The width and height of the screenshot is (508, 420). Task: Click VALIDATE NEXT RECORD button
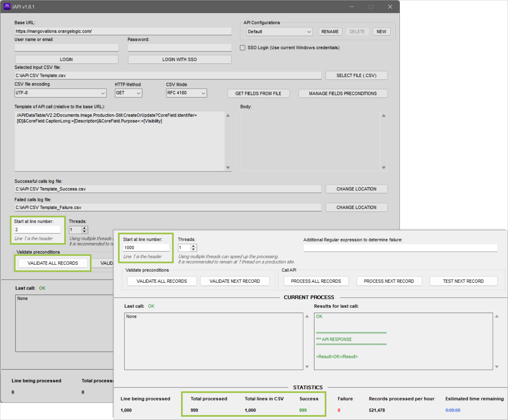(235, 281)
